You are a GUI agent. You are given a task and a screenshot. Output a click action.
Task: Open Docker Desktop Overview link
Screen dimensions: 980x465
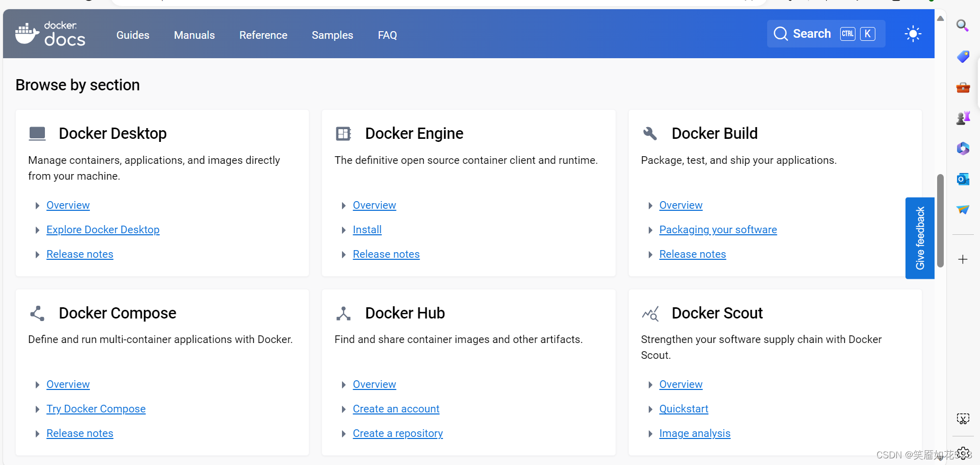(x=68, y=205)
